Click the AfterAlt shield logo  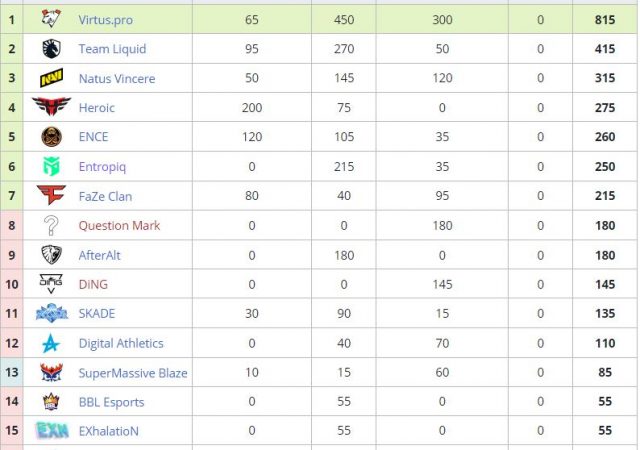coord(51,255)
